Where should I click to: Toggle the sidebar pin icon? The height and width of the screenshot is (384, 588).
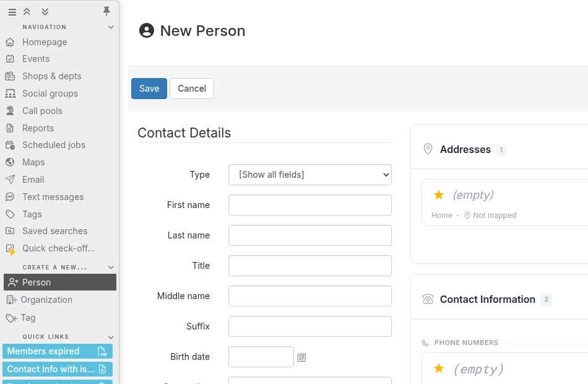click(106, 11)
